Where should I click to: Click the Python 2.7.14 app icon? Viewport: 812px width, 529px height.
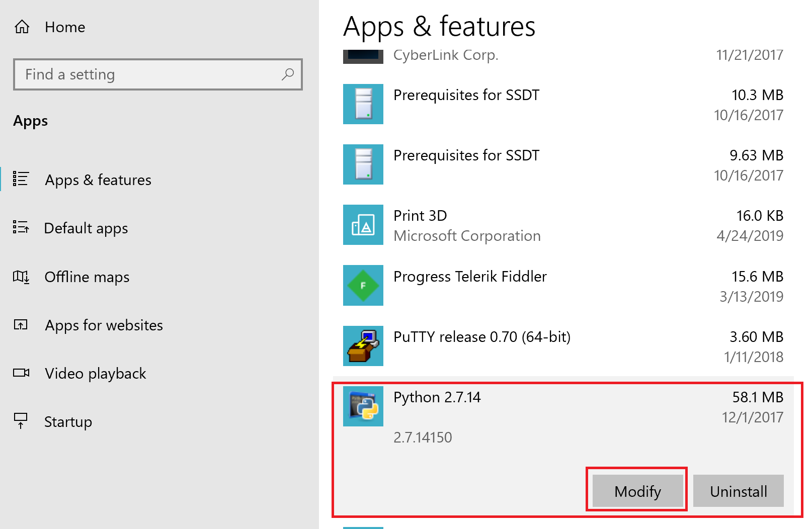point(363,406)
